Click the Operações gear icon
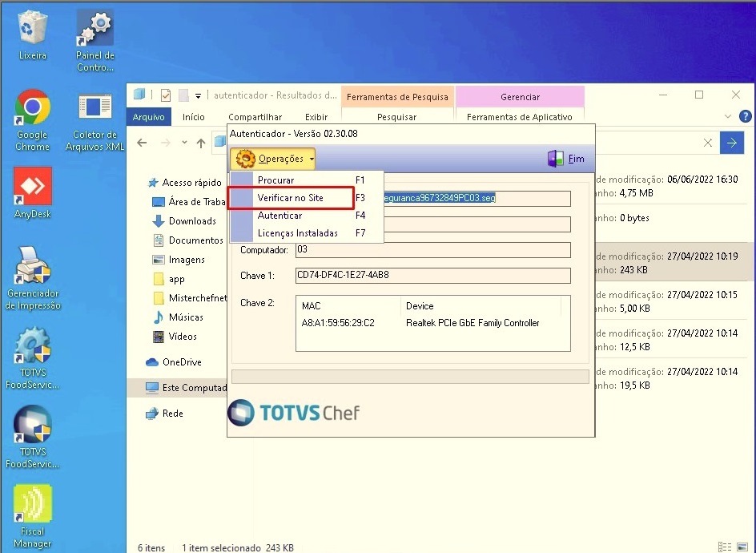The image size is (756, 553). tap(245, 159)
